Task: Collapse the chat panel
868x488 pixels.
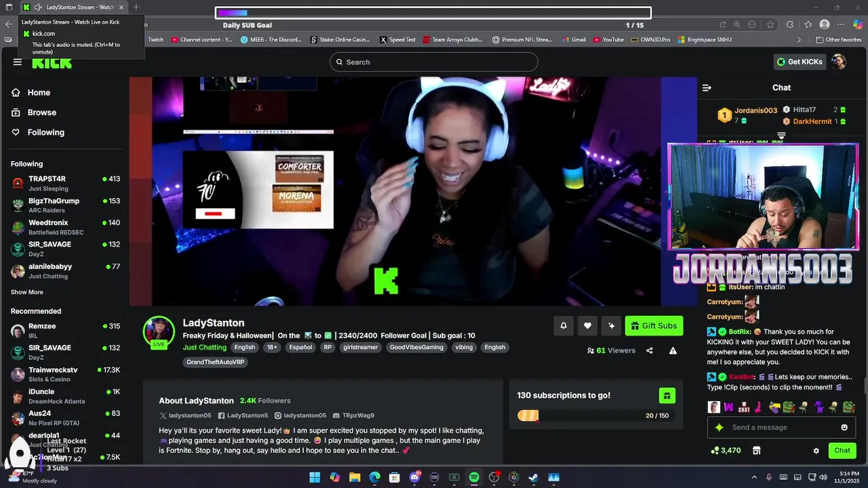Action: (707, 87)
